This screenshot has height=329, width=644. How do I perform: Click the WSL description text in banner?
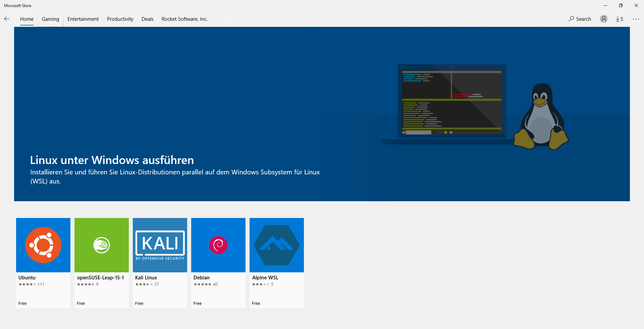point(175,177)
